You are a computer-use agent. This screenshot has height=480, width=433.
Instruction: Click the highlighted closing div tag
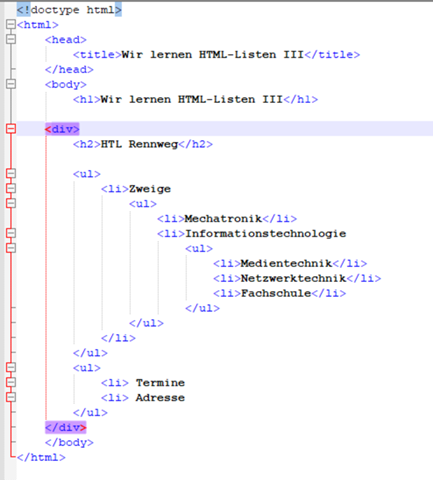(66, 427)
